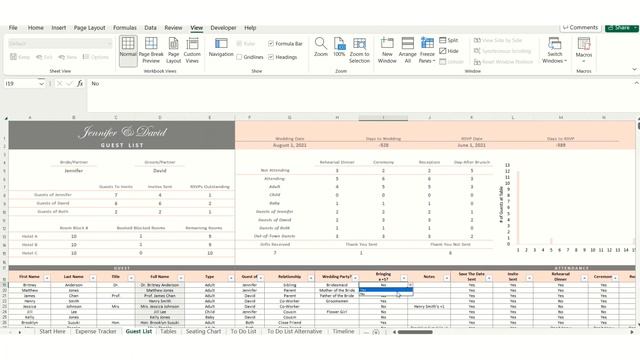Viewport: 640px width, 360px height.
Task: Toggle the Headings checkbox
Action: click(x=271, y=57)
